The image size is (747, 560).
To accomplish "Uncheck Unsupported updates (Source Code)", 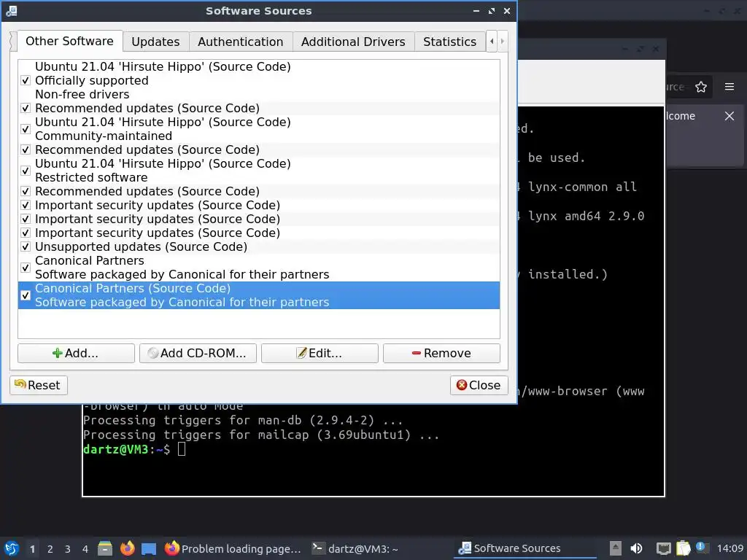I will 26,246.
